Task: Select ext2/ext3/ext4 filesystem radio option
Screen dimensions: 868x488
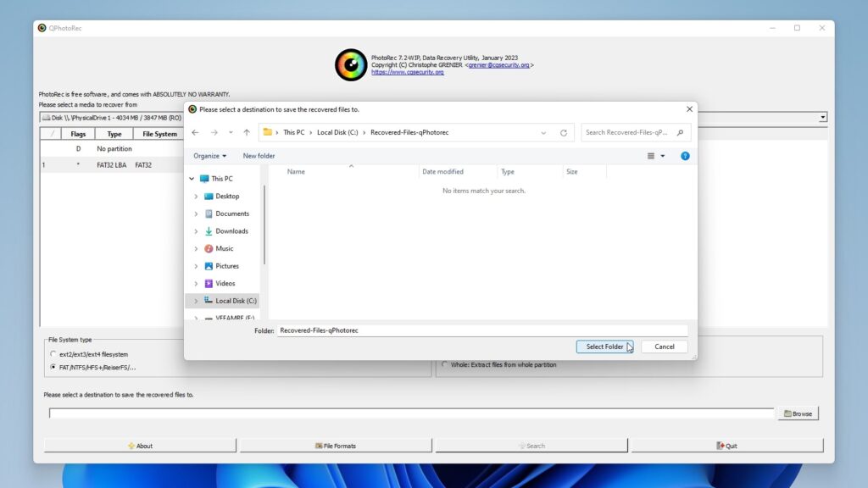Action: 53,354
